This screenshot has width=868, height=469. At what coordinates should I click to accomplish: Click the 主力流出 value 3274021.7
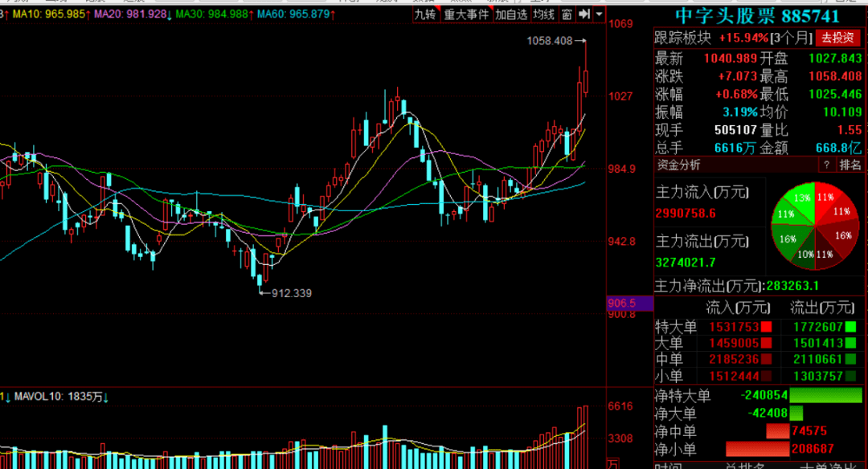pyautogui.click(x=686, y=262)
